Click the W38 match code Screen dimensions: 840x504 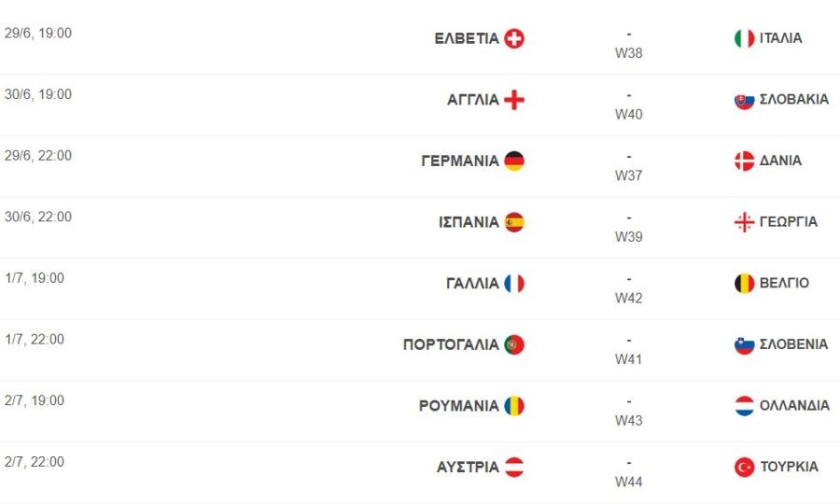628,53
